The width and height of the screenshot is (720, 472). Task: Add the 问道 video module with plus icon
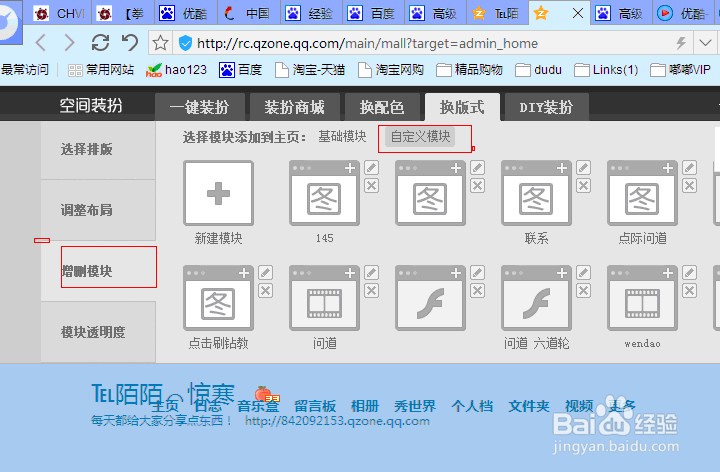pos(350,273)
